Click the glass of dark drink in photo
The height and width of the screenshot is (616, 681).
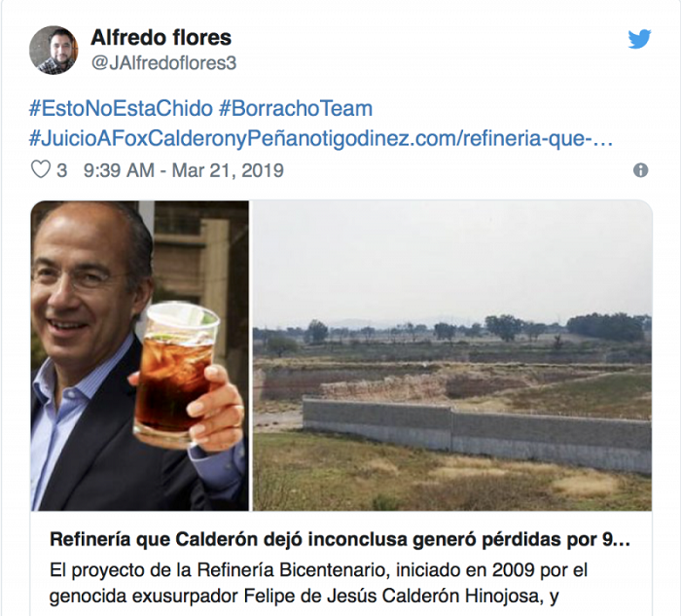point(176,376)
